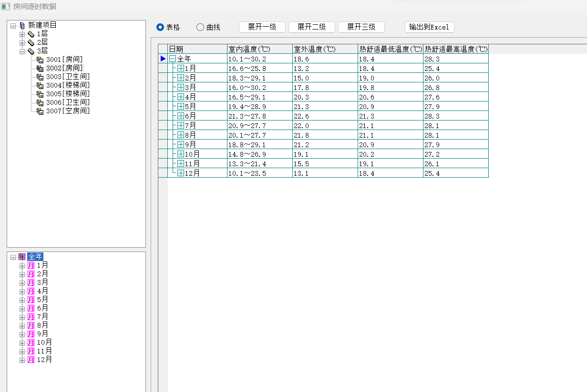
Task: Switch to the 曲线 radio option
Action: (200, 27)
